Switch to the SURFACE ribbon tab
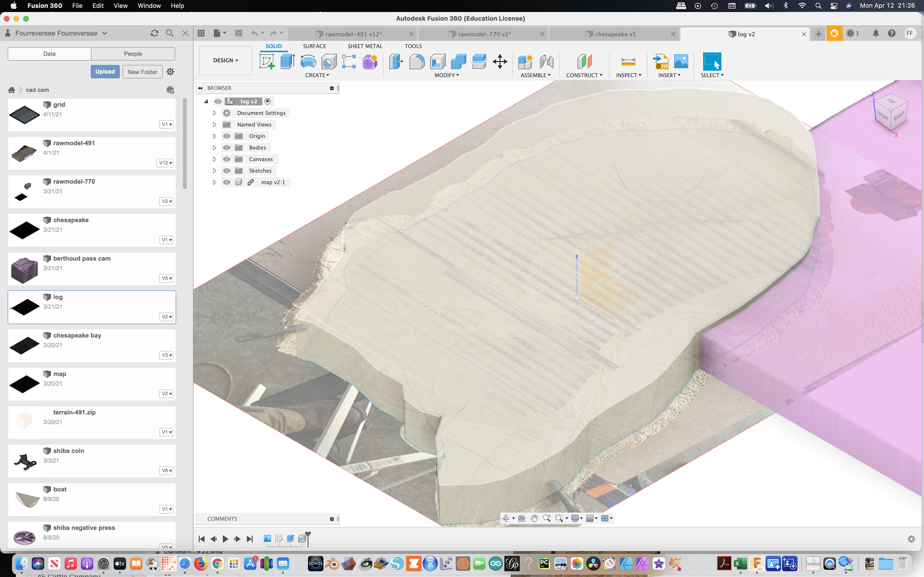924x577 pixels. (x=314, y=46)
